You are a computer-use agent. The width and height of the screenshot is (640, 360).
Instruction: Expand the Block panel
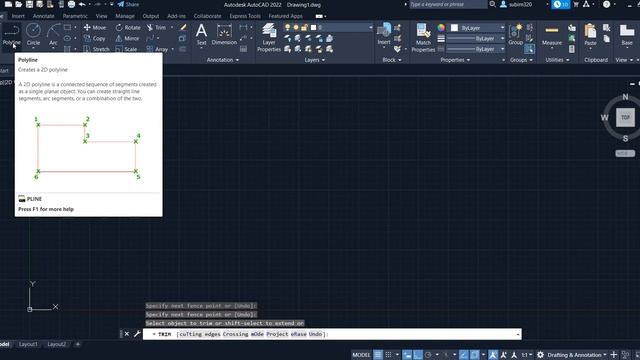coord(392,60)
